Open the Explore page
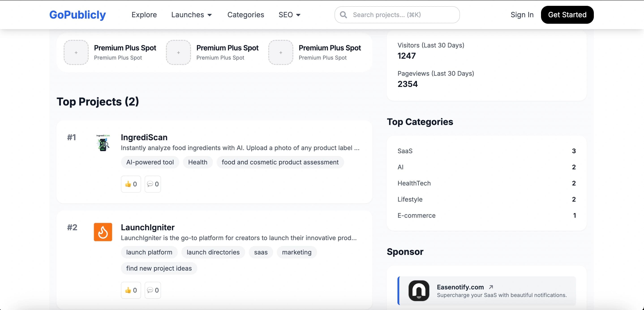Image resolution: width=644 pixels, height=310 pixels. 144,15
